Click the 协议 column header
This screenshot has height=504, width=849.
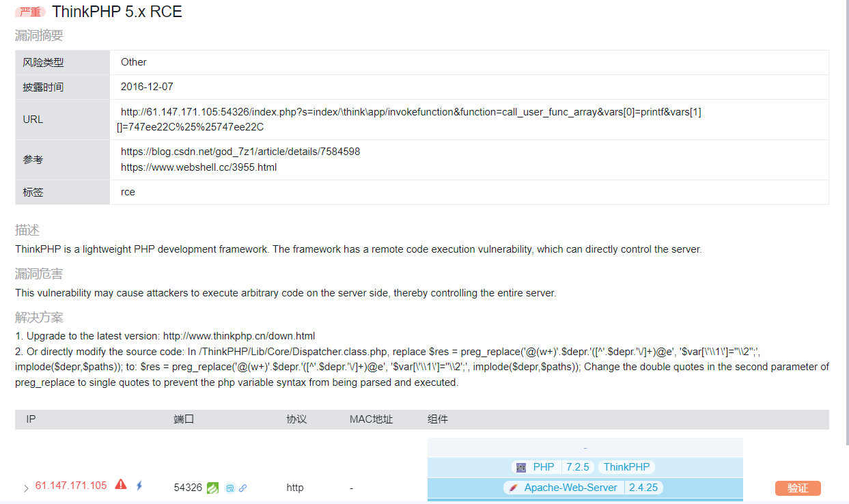click(296, 419)
